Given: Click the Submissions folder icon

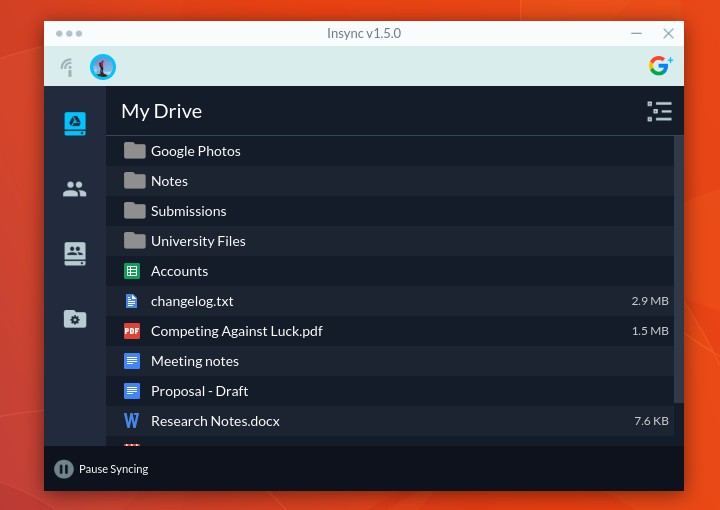Looking at the screenshot, I should click(135, 211).
